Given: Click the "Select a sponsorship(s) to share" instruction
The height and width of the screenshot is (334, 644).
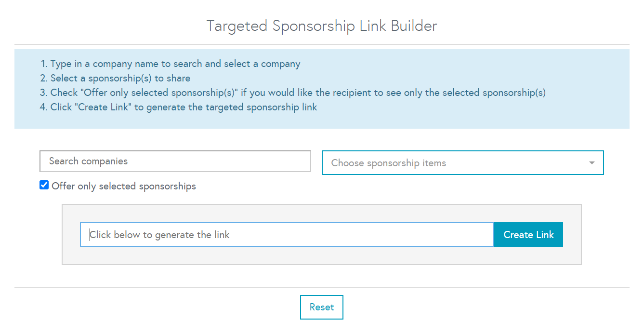Looking at the screenshot, I should coord(120,78).
